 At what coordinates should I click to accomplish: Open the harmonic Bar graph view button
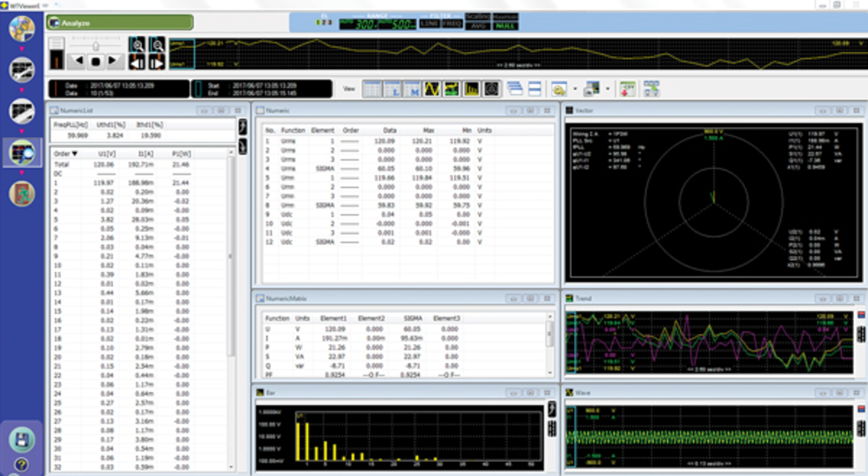471,89
